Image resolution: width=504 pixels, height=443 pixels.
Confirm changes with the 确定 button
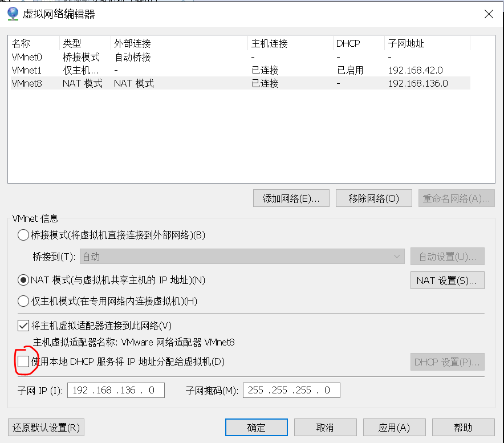click(x=256, y=427)
